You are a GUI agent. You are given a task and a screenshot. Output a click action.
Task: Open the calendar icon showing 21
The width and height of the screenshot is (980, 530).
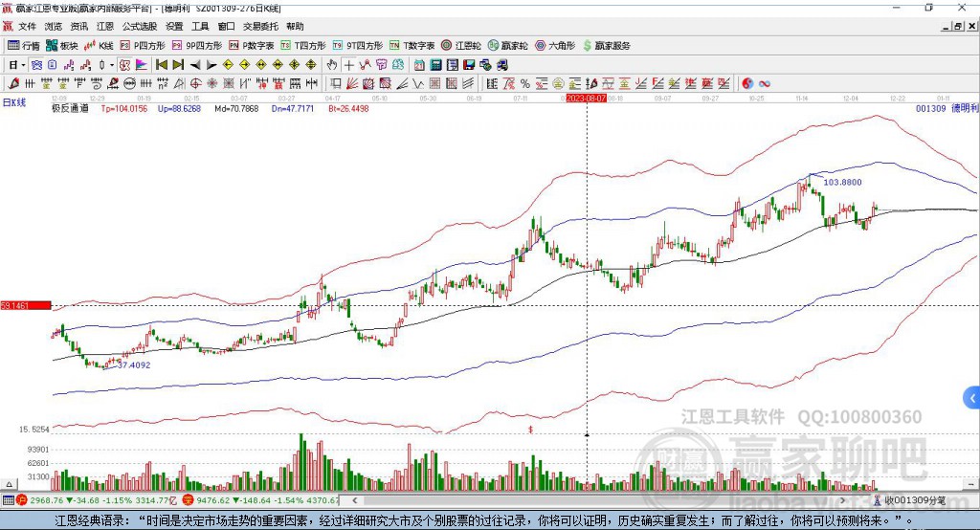click(419, 65)
